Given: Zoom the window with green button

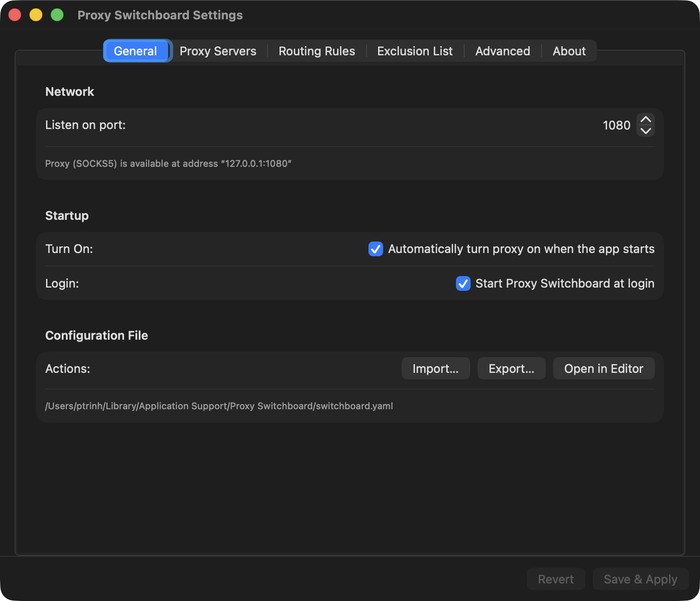Looking at the screenshot, I should click(57, 15).
